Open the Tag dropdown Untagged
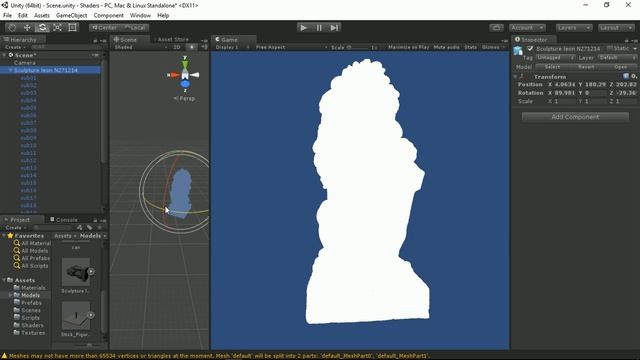This screenshot has height=360, width=640. coord(555,58)
